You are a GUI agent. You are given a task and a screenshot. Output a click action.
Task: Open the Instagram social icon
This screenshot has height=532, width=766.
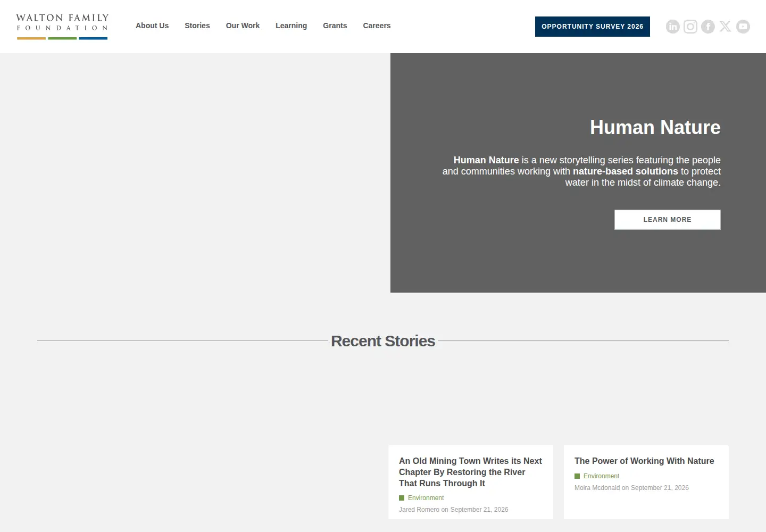coord(690,27)
